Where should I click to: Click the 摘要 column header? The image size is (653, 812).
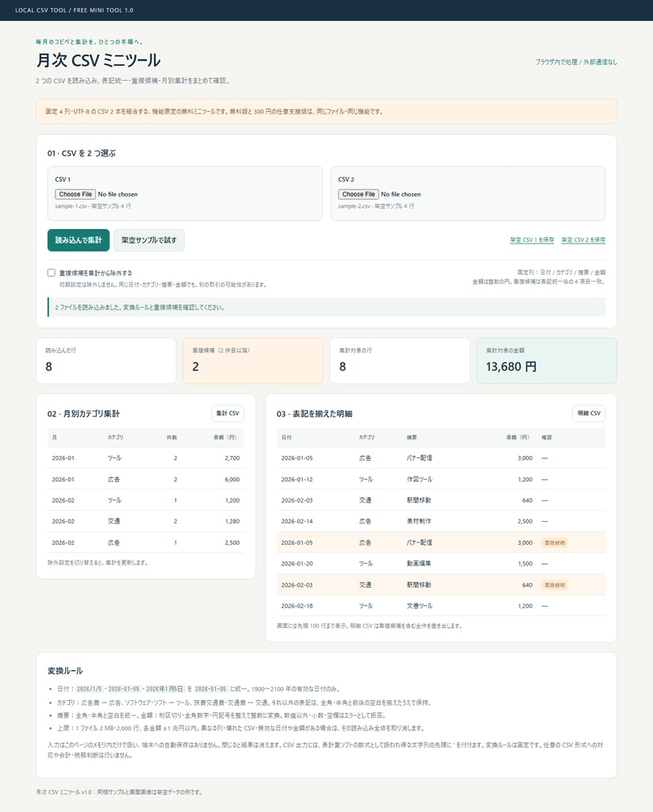(x=412, y=438)
